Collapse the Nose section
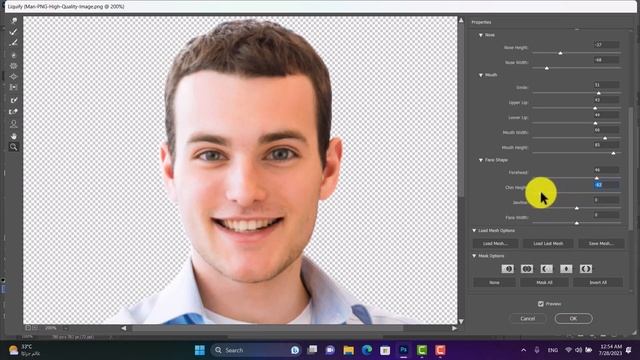This screenshot has height=360, width=640. 481,35
